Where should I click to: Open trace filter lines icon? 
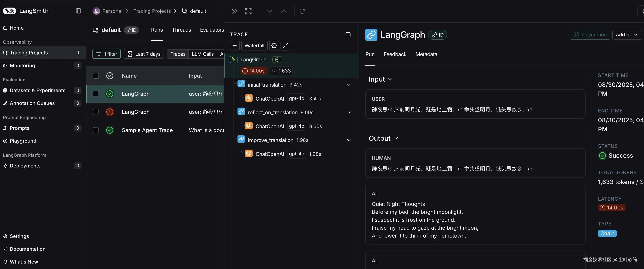(235, 46)
